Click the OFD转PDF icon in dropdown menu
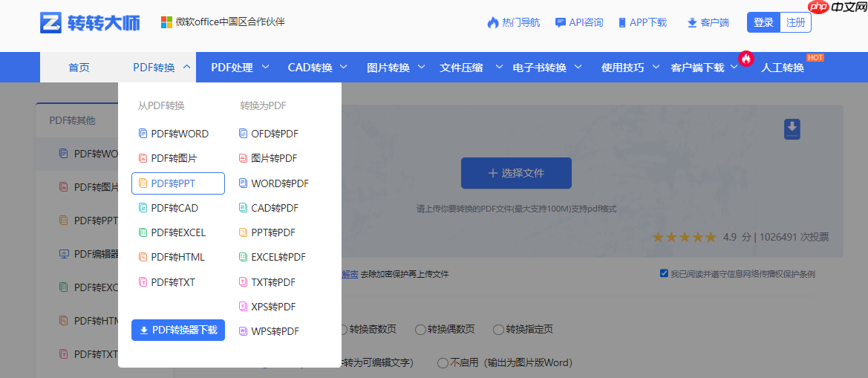Screen dimensions: 868x378 pyautogui.click(x=243, y=134)
